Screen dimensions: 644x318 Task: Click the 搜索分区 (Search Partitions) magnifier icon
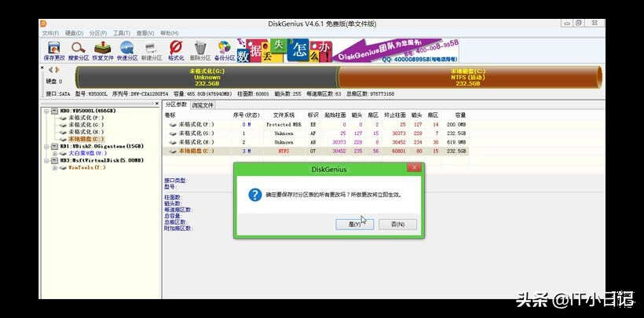[x=79, y=50]
